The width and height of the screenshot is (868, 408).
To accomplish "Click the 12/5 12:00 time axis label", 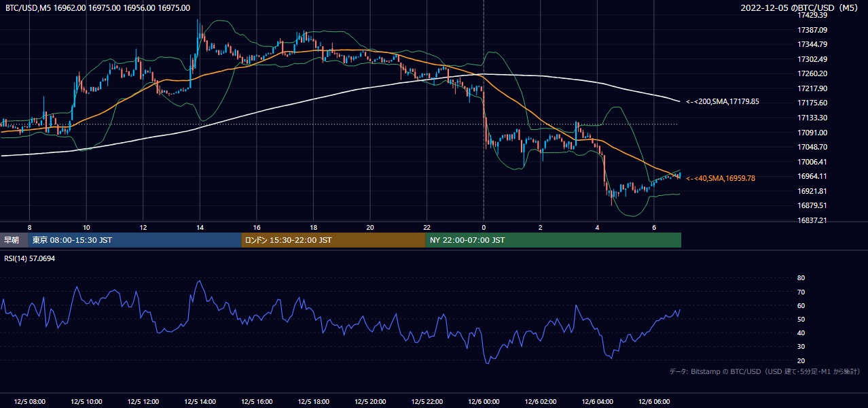I will point(143,402).
